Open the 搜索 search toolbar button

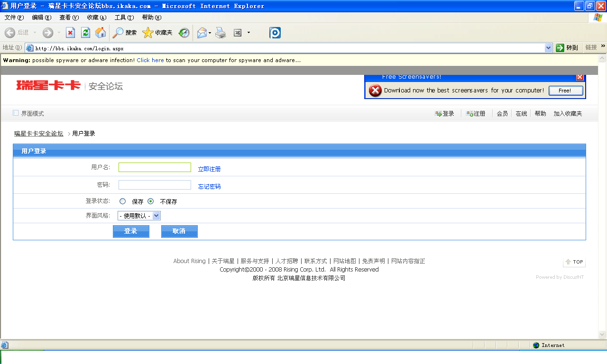[125, 33]
